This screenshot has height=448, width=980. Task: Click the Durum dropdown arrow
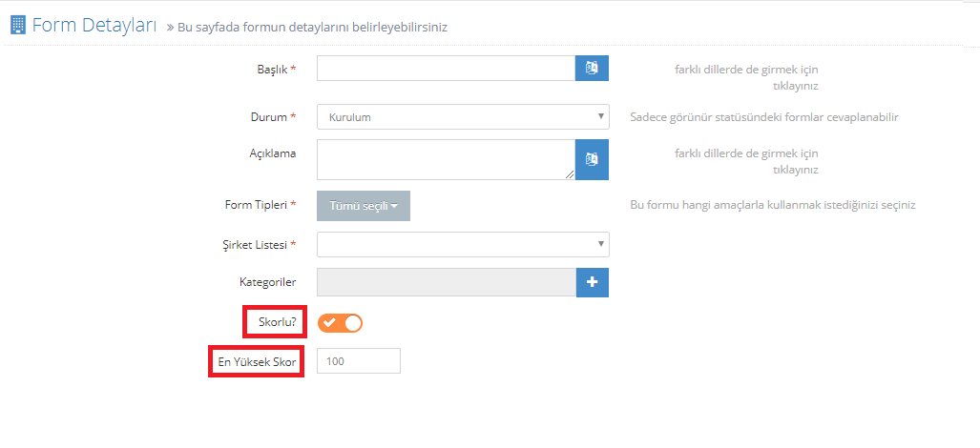tap(600, 116)
